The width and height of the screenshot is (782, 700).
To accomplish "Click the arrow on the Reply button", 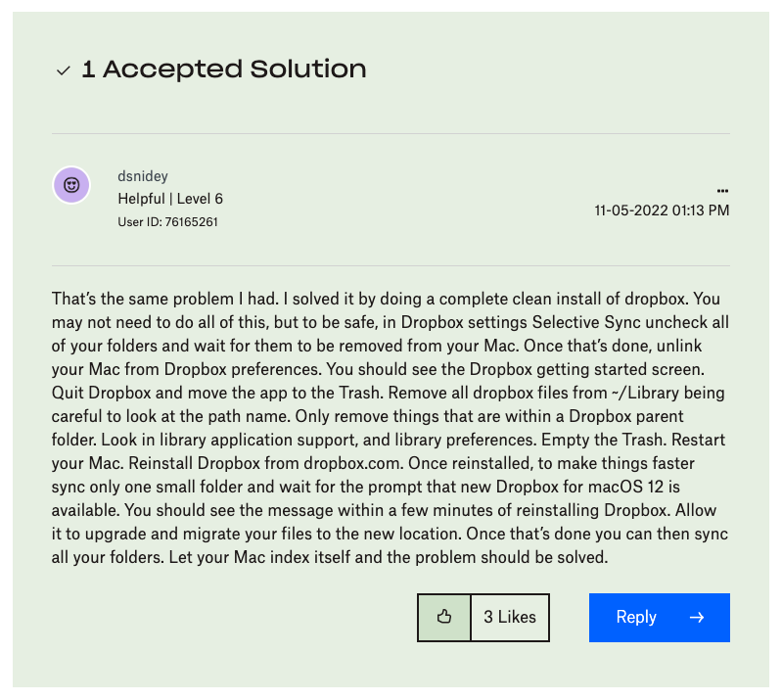I will 697,617.
